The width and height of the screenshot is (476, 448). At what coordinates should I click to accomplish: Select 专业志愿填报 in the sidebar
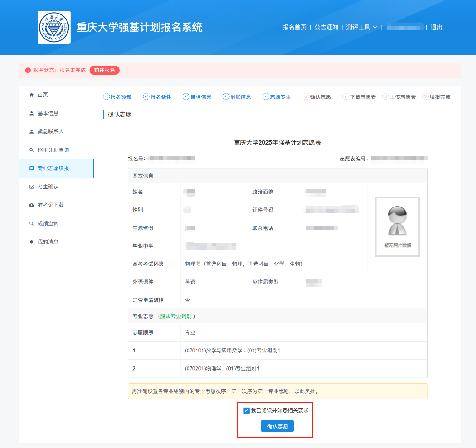pos(56,168)
